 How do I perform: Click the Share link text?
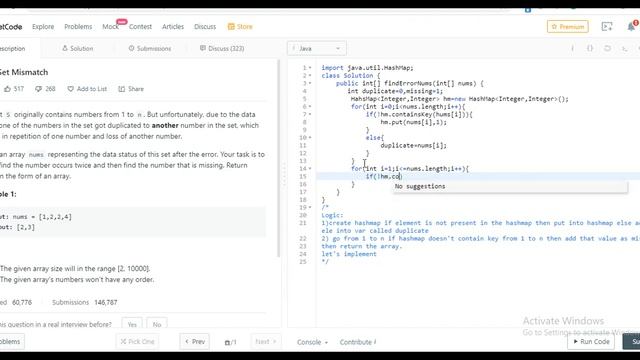click(x=136, y=89)
